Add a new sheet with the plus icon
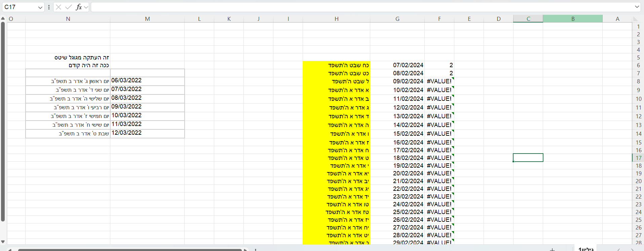The image size is (644, 251). click(x=552, y=249)
